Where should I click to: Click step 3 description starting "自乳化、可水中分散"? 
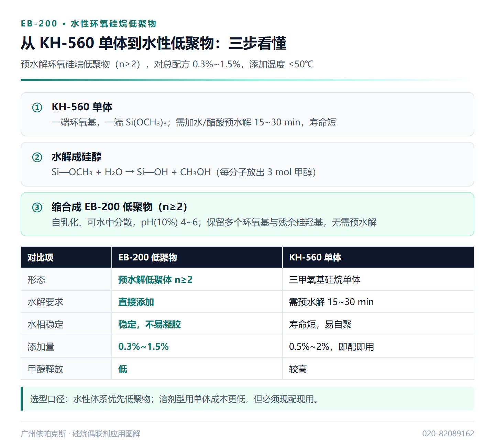[x=214, y=222]
